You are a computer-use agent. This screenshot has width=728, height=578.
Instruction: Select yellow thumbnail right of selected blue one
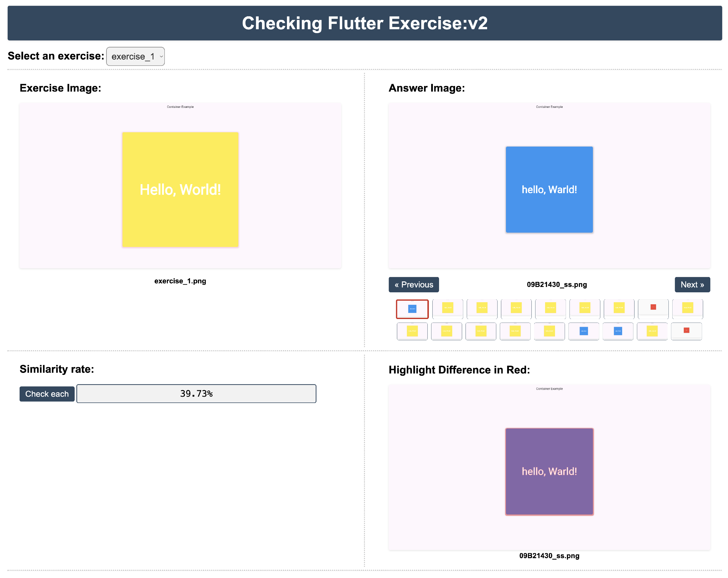tap(448, 309)
